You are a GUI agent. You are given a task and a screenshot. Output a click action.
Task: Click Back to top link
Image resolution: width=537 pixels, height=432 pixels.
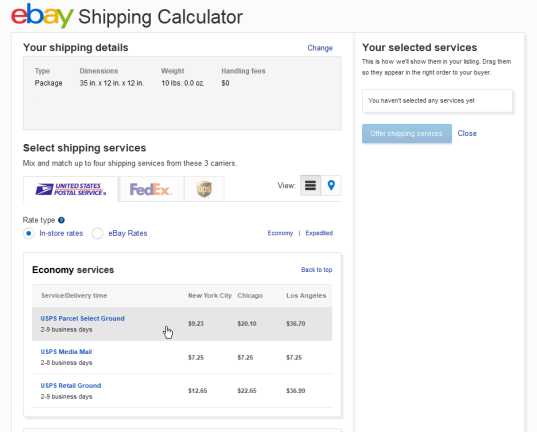[316, 270]
